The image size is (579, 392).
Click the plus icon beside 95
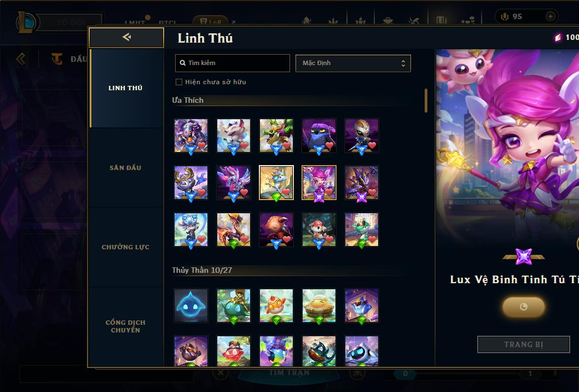pos(550,16)
